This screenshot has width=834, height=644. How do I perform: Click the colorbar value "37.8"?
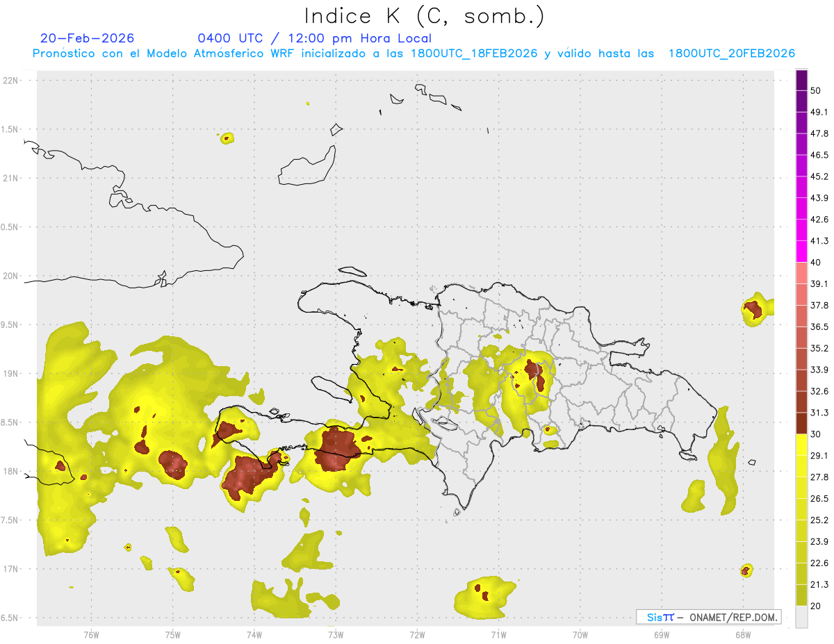coord(819,305)
